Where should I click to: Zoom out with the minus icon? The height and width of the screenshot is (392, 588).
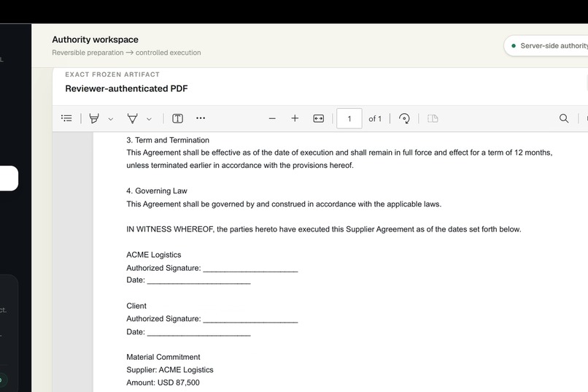pyautogui.click(x=272, y=118)
